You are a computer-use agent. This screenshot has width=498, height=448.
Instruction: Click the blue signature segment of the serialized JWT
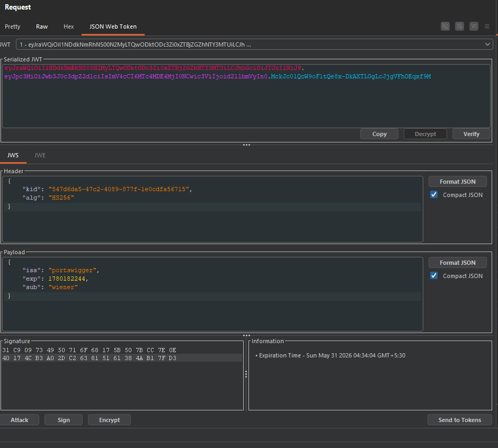click(351, 76)
